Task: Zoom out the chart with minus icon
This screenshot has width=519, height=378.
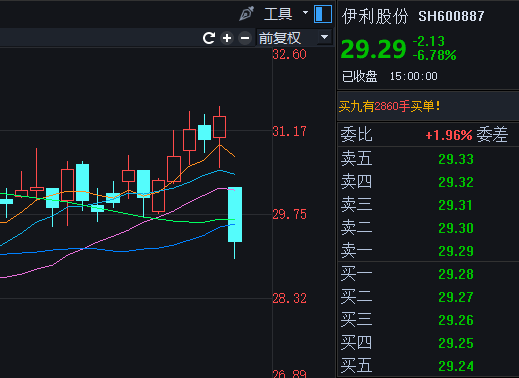Action: [245, 38]
